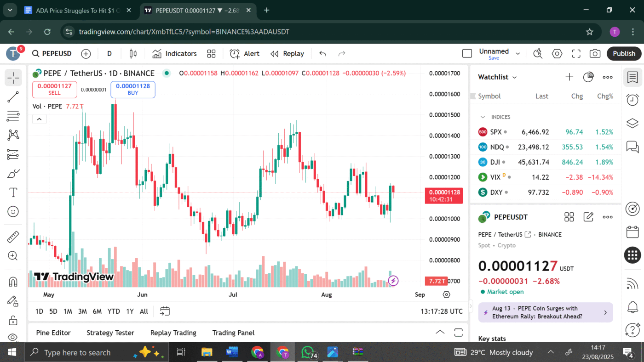Select the ruler measure tool
This screenshot has width=644, height=362.
coord(13,237)
